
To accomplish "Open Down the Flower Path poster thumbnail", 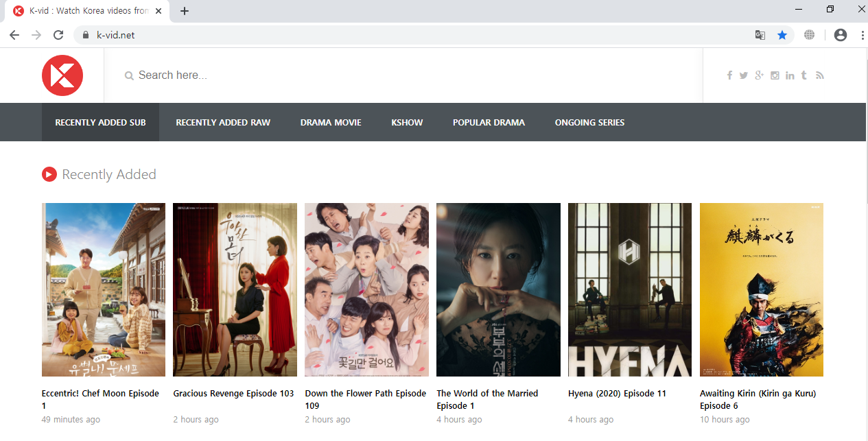I will pyautogui.click(x=366, y=289).
